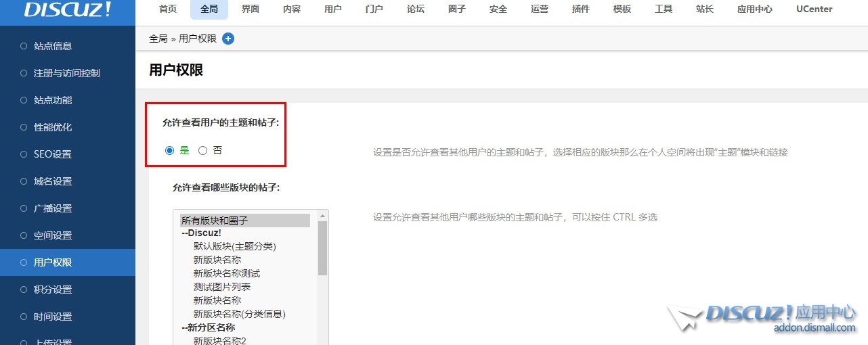Open the 界面 top menu tab

251,9
